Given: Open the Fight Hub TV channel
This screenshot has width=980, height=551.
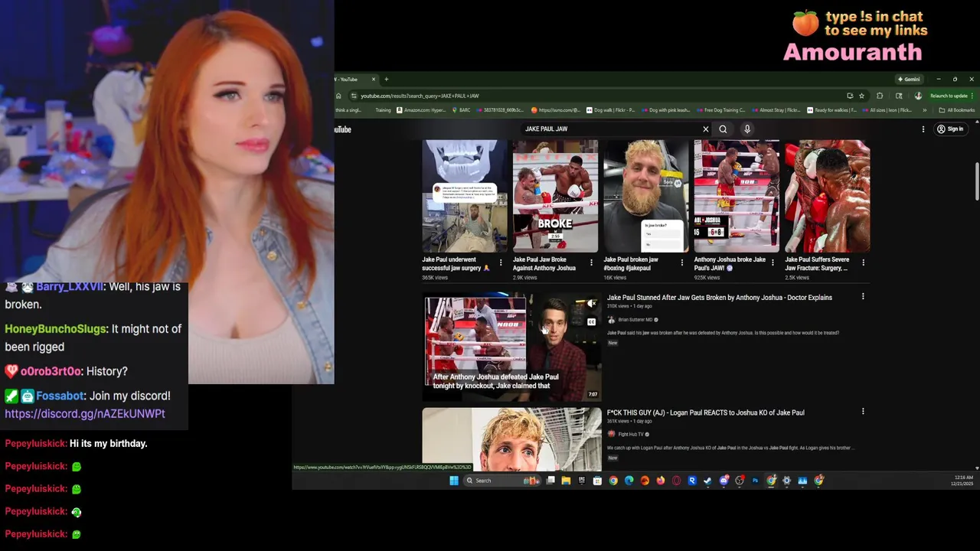Looking at the screenshot, I should tap(631, 434).
